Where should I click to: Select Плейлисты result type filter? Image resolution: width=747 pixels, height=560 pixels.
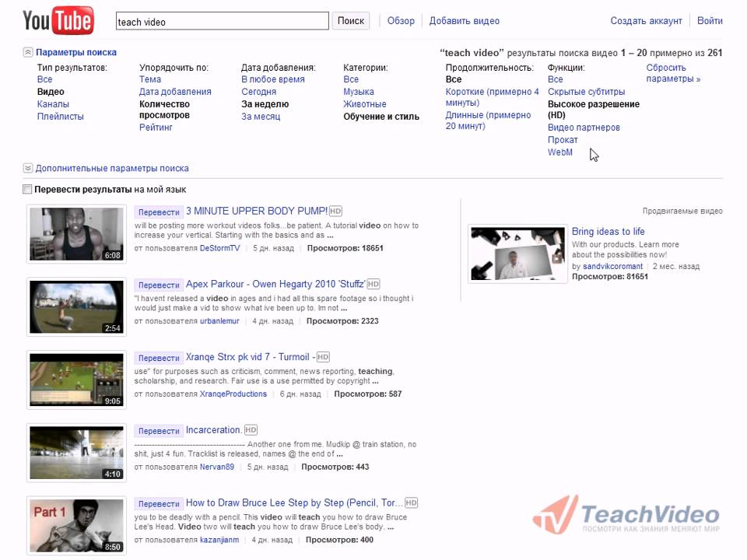tap(61, 116)
